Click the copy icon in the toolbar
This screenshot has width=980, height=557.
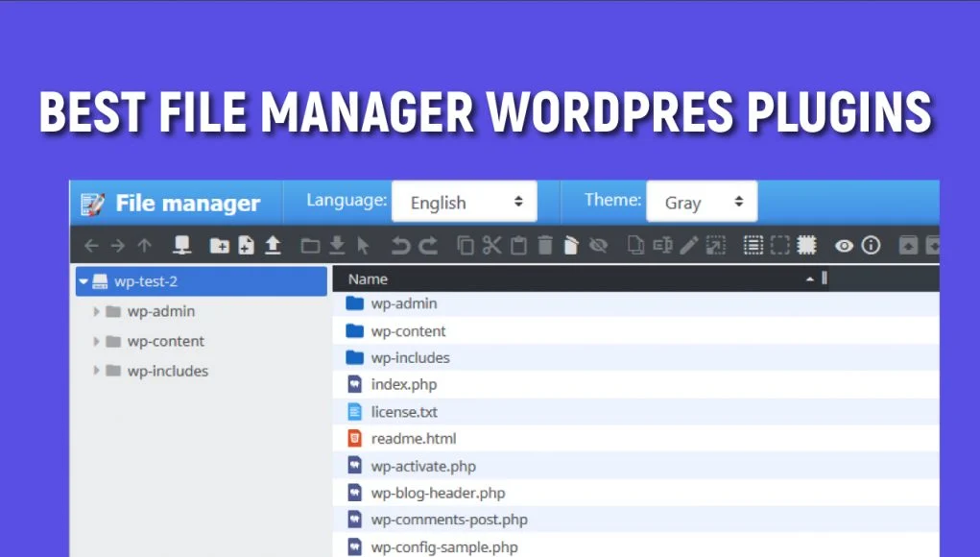tap(465, 245)
